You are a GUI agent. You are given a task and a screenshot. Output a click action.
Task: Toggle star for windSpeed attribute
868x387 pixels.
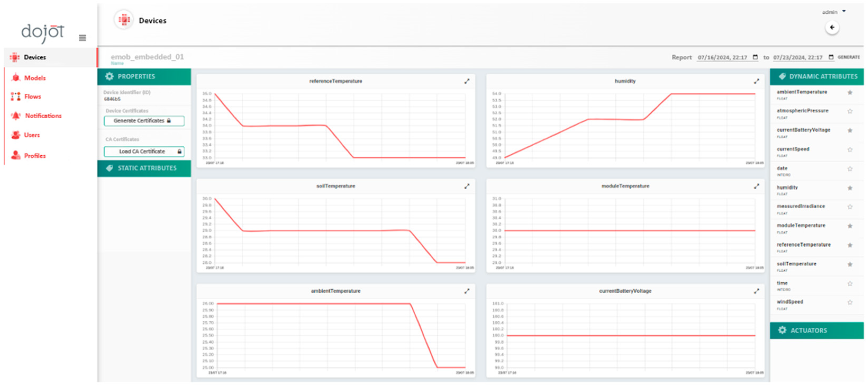[850, 302]
